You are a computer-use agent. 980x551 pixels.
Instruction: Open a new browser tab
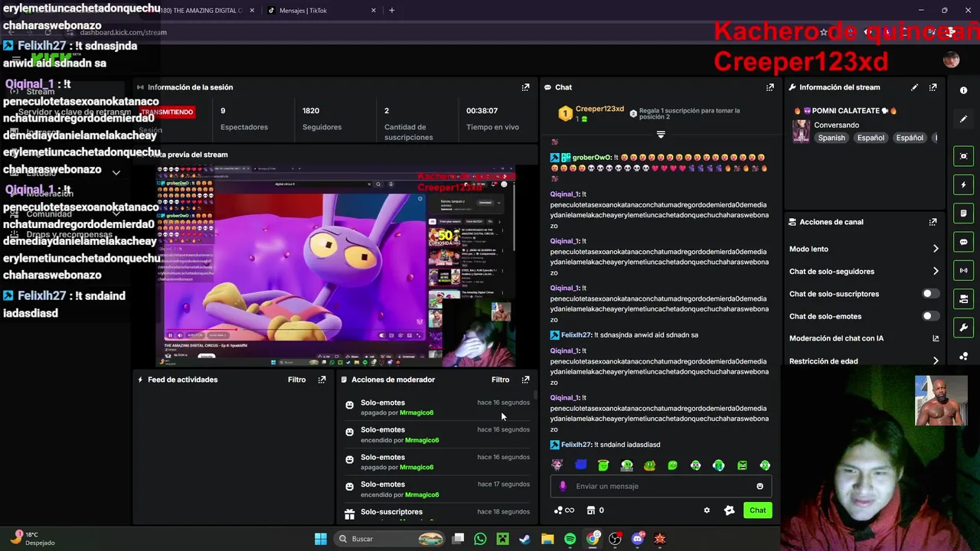coord(391,11)
